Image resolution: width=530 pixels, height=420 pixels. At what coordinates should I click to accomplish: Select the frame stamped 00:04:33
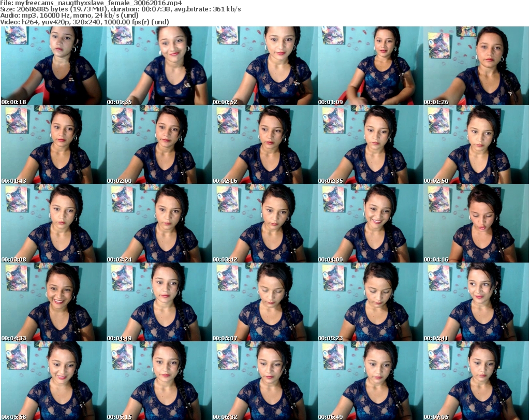point(53,302)
